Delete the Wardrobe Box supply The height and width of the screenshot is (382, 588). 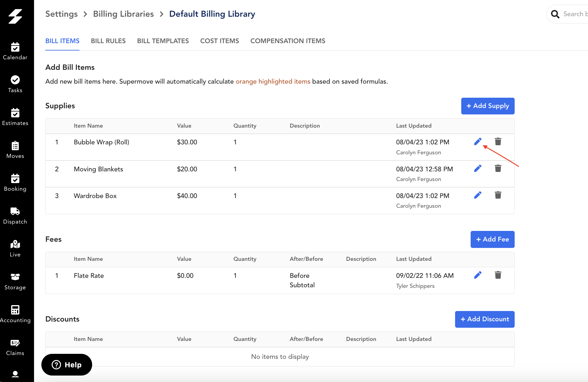point(498,195)
